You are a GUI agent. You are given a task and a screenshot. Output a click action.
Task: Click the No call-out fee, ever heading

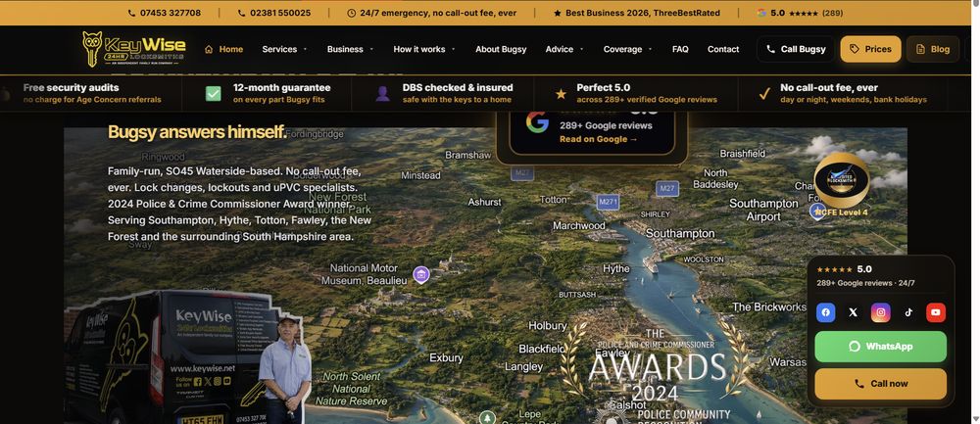click(x=829, y=87)
